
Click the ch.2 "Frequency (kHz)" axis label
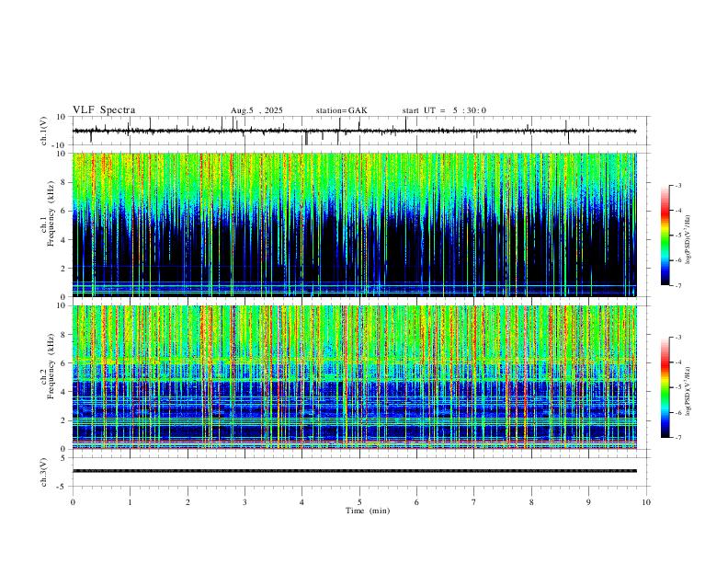pyautogui.click(x=51, y=366)
